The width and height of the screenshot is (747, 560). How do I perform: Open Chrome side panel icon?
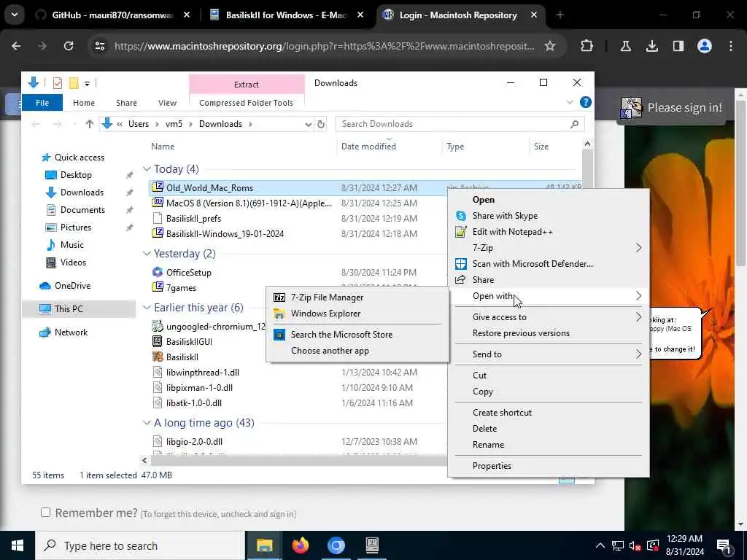coord(678,46)
